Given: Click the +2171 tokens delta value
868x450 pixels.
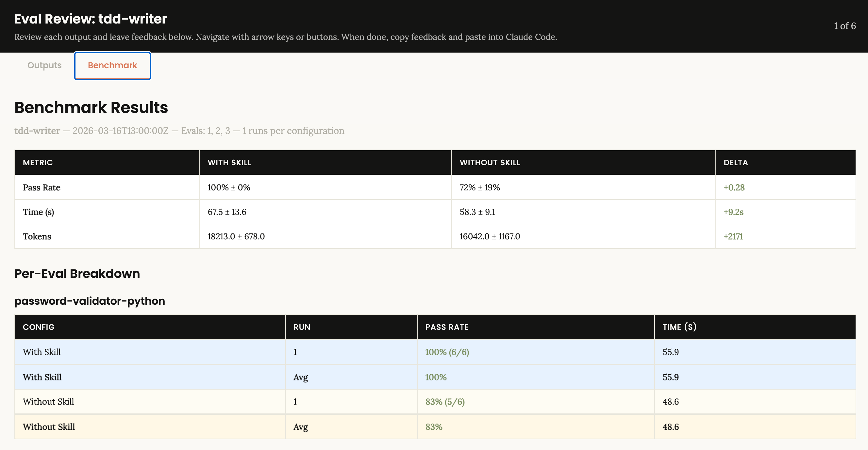Looking at the screenshot, I should [733, 236].
